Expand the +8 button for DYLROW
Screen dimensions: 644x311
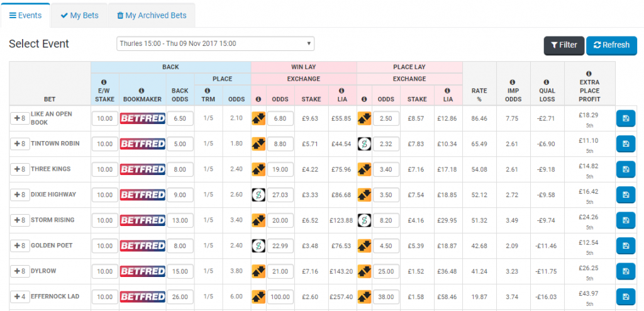19,271
